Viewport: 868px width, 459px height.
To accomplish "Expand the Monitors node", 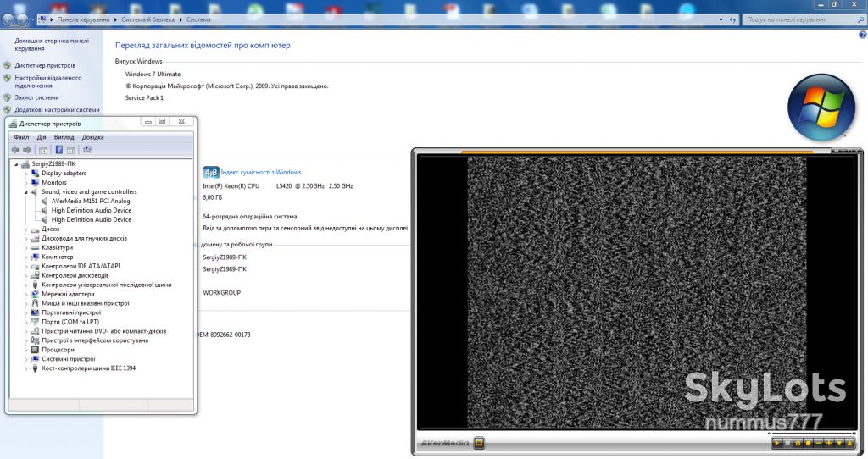I will pos(25,182).
